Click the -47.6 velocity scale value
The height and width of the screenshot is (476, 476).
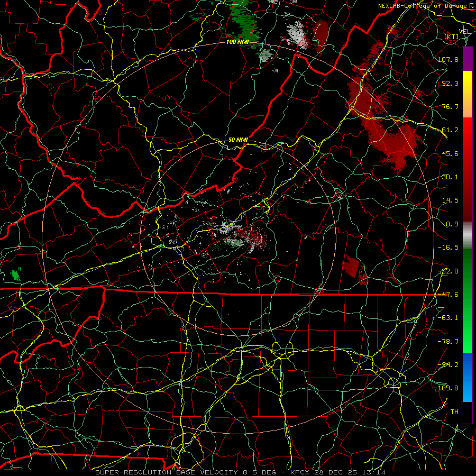pos(448,295)
